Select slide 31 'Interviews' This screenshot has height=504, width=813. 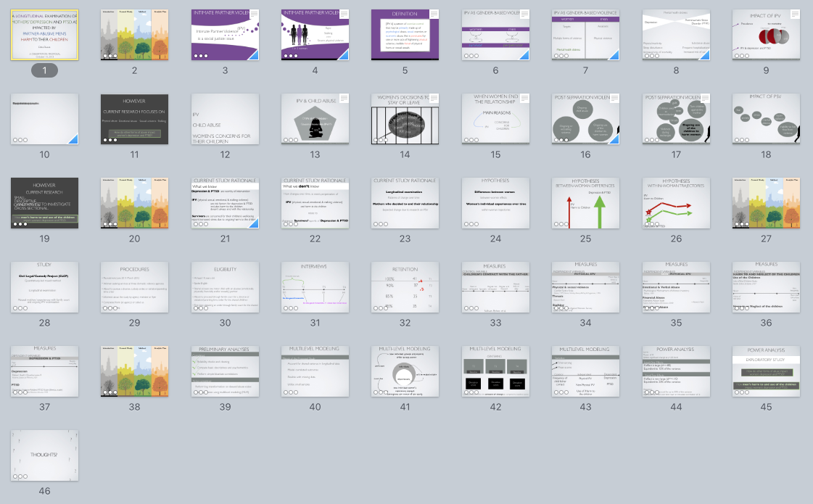point(315,287)
